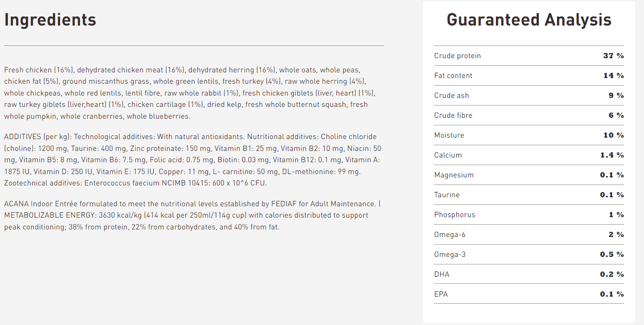
Task: Click the ADDITIVES (per kg) paragraph
Action: [x=193, y=160]
